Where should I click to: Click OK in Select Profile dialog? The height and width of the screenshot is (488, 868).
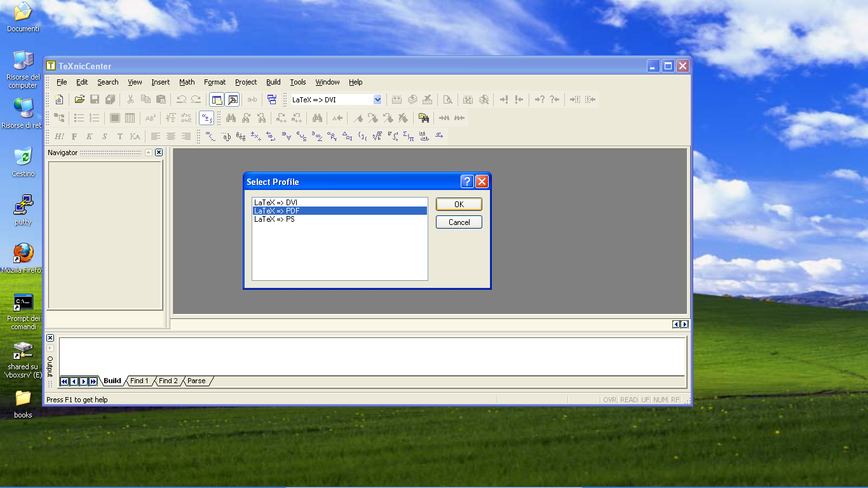459,204
